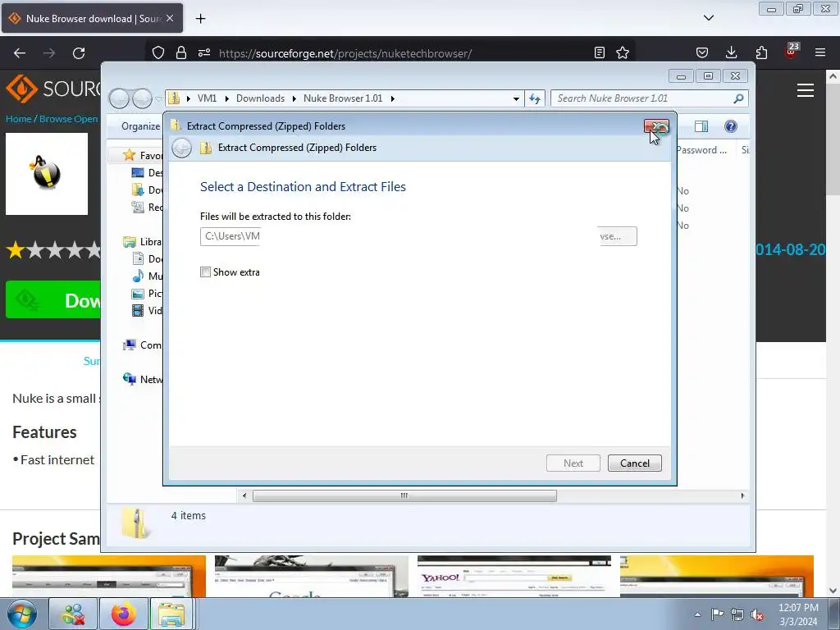This screenshot has height=630, width=840.
Task: Open the address bar history dropdown
Action: (x=516, y=98)
